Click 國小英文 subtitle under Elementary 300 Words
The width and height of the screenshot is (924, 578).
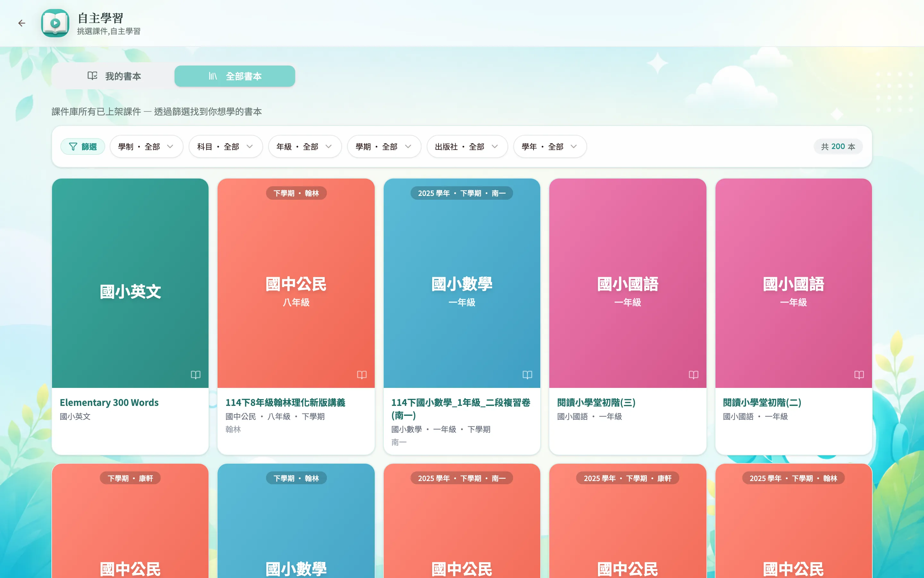pyautogui.click(x=75, y=416)
